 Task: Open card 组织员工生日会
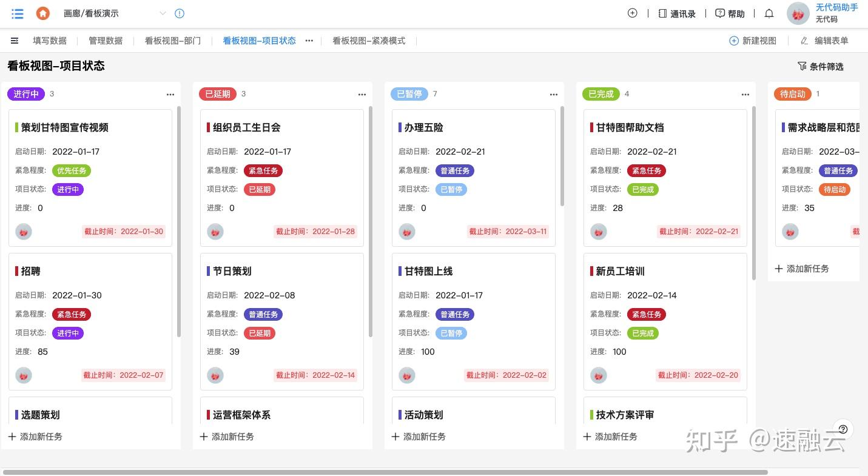pyautogui.click(x=282, y=178)
